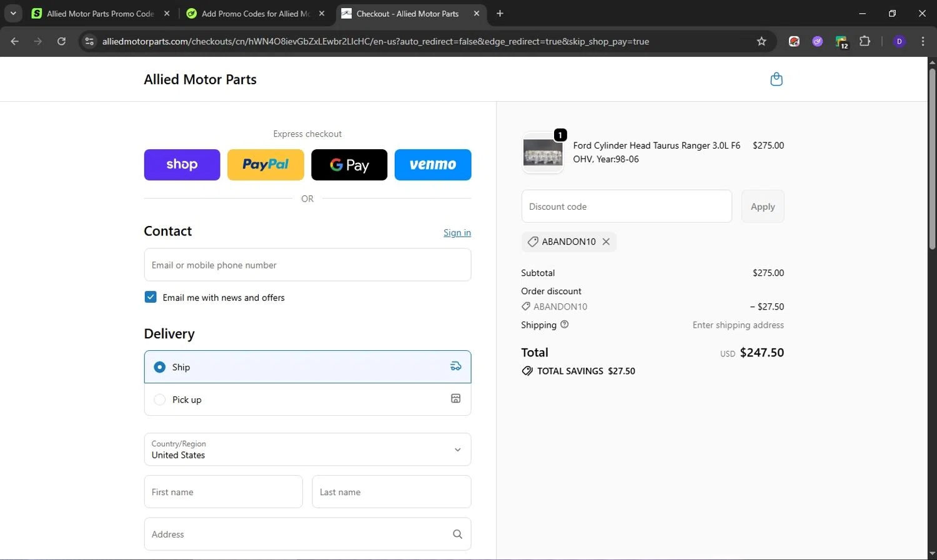Image resolution: width=937 pixels, height=560 pixels.
Task: Switch to Checkout - Allied Motor Parts tab
Action: pyautogui.click(x=411, y=13)
